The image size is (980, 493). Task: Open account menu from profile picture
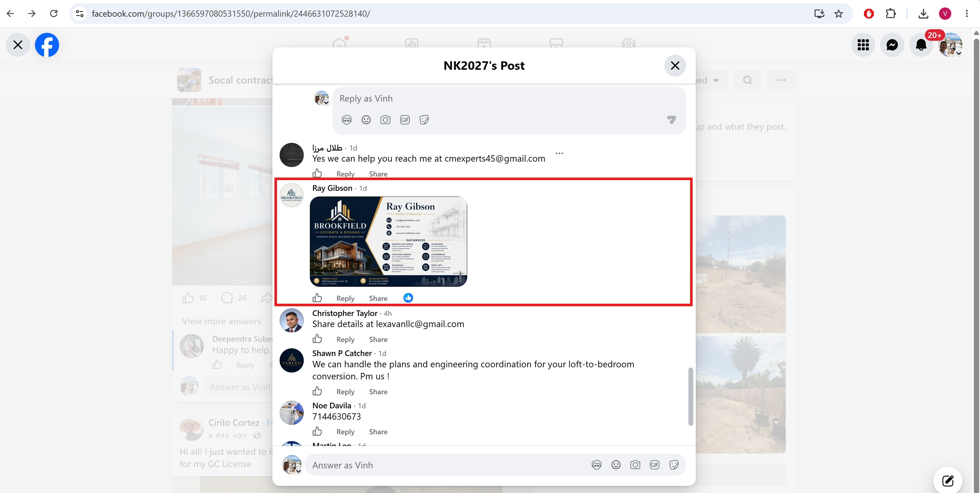(x=950, y=45)
